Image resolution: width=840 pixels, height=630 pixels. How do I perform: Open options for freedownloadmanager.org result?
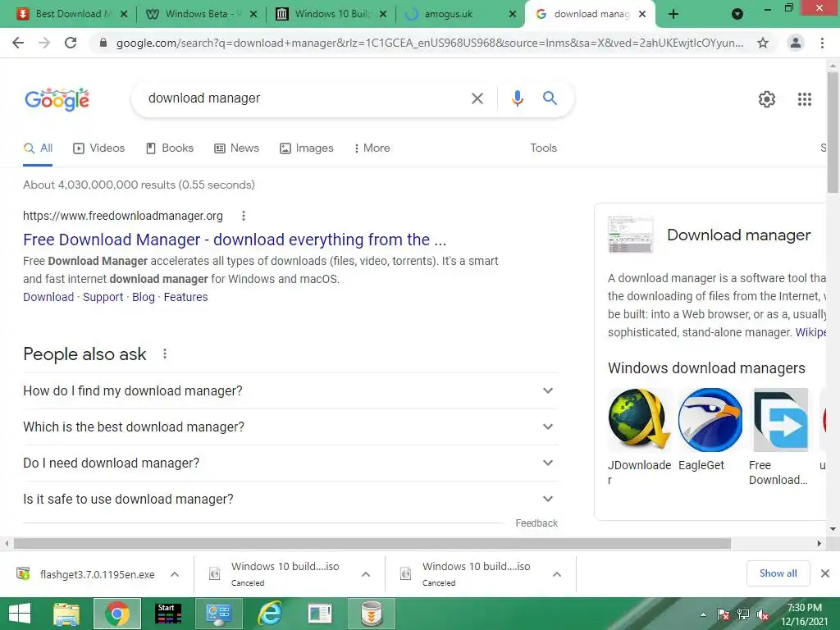click(243, 216)
